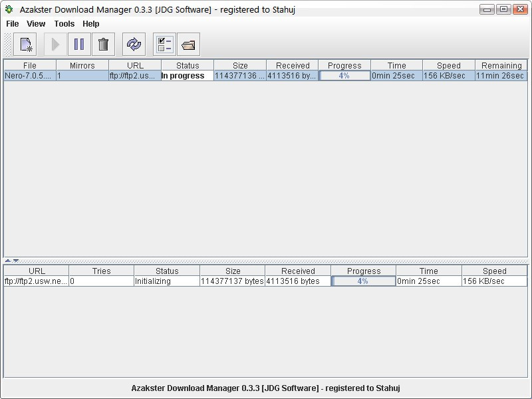
Task: Maximize the Azakster window
Action: (503, 9)
